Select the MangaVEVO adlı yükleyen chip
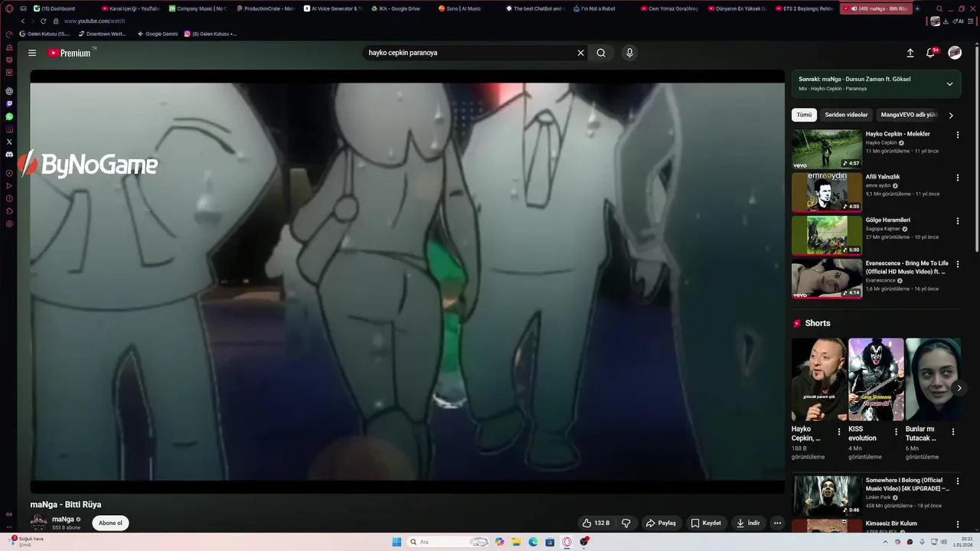Viewport: 980px width, 551px height. tap(908, 115)
